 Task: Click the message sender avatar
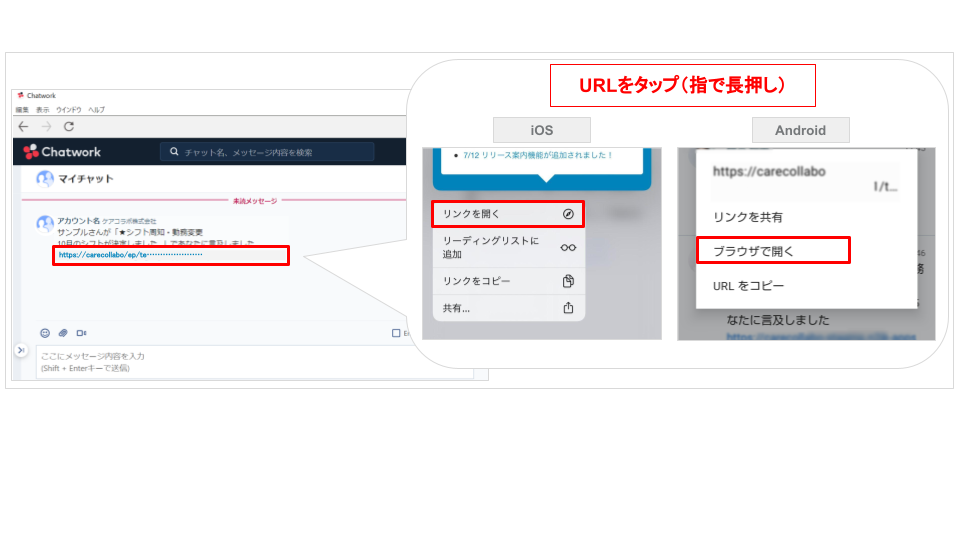(44, 224)
